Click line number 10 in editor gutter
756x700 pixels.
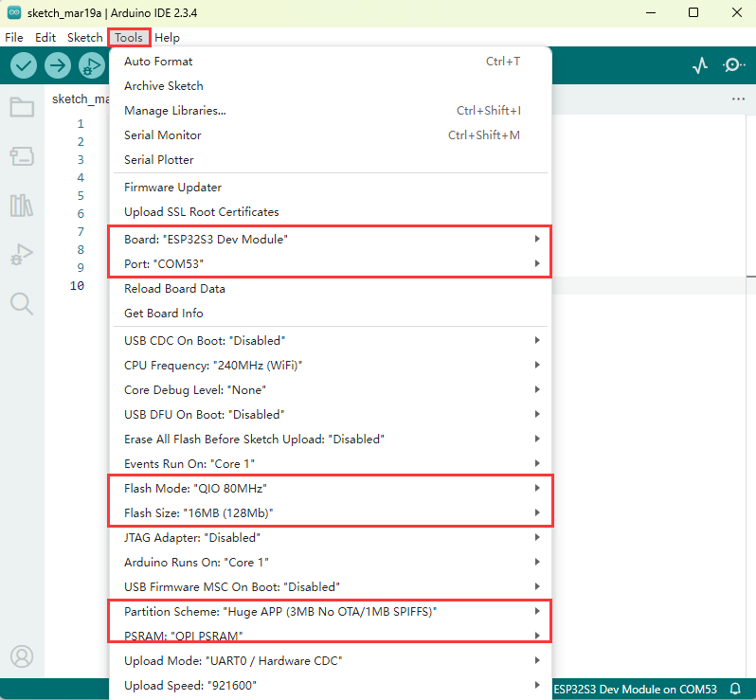click(x=77, y=285)
